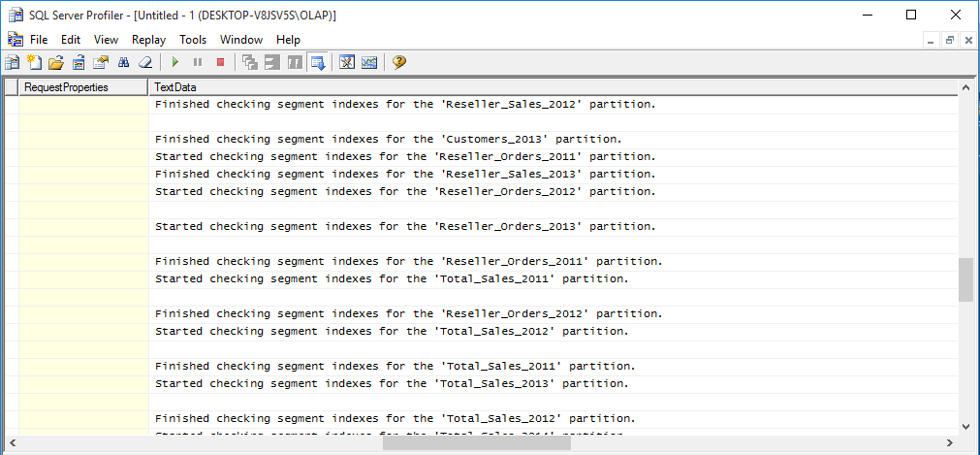The width and height of the screenshot is (980, 455).
Task: Clear trace window with eraser icon
Action: pyautogui.click(x=145, y=63)
